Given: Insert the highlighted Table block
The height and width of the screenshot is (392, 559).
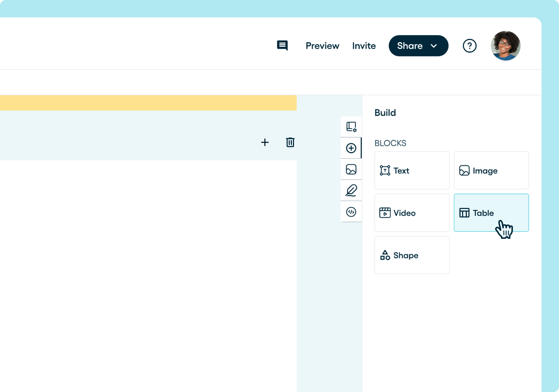Looking at the screenshot, I should [483, 213].
